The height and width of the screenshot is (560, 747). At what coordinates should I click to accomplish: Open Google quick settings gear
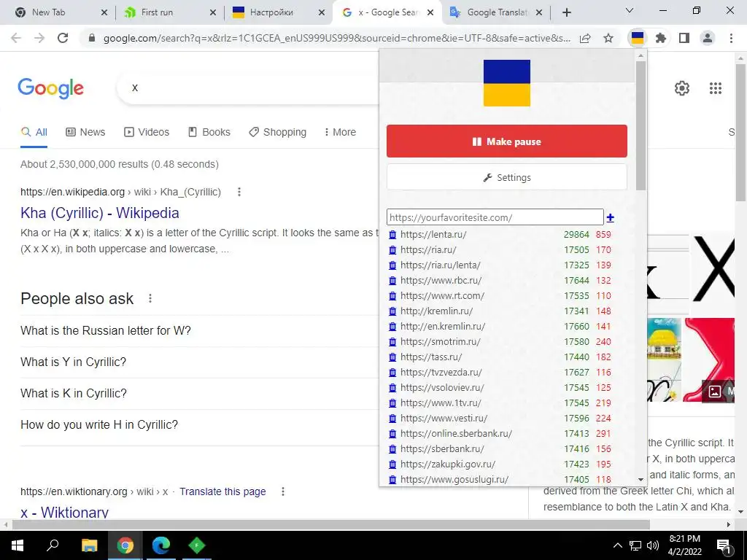pyautogui.click(x=682, y=88)
